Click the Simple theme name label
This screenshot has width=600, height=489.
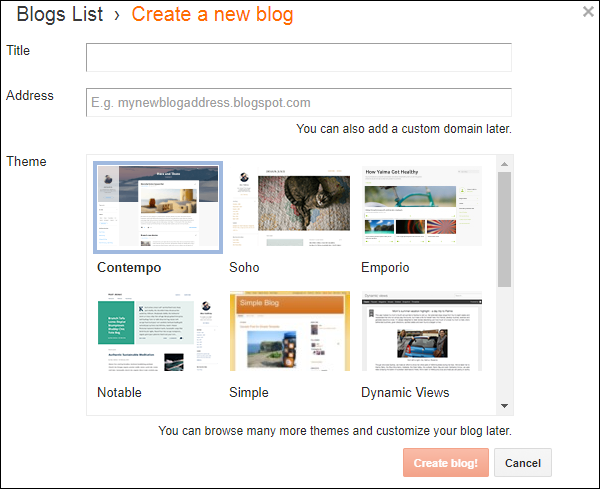249,393
